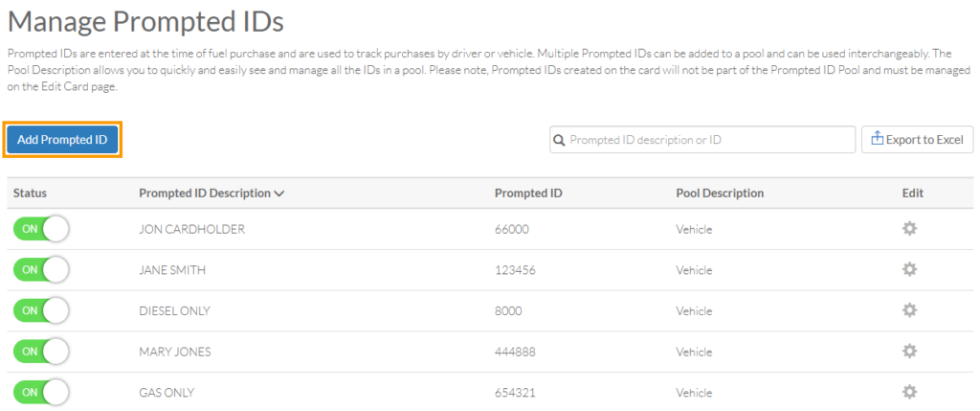980x411 pixels.
Task: Sort by Prompted ID column header
Action: coord(528,194)
